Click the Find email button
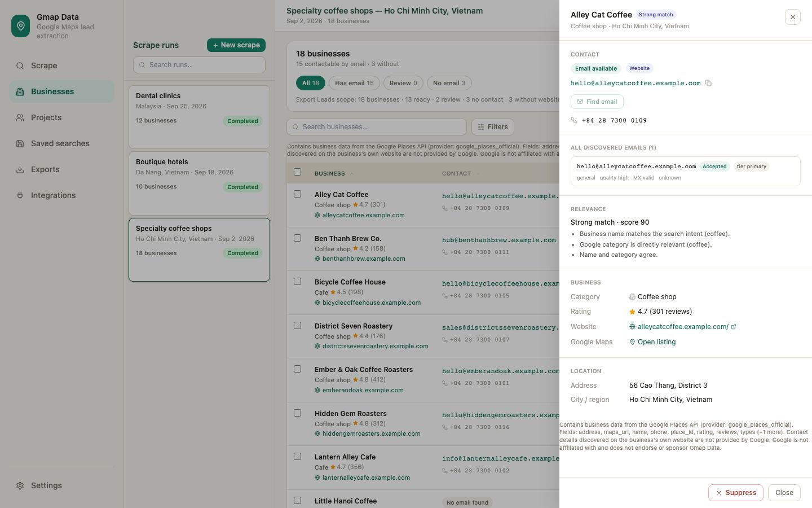The height and width of the screenshot is (508, 812). [597, 102]
